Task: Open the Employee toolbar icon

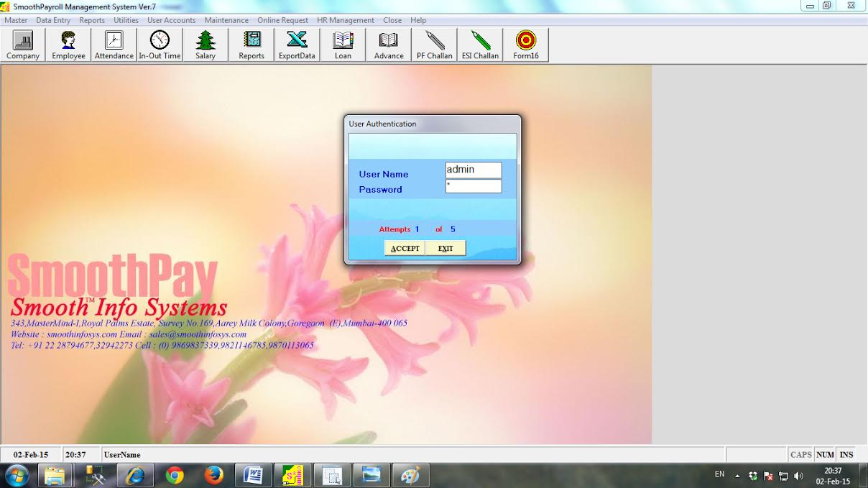Action: 68,45
